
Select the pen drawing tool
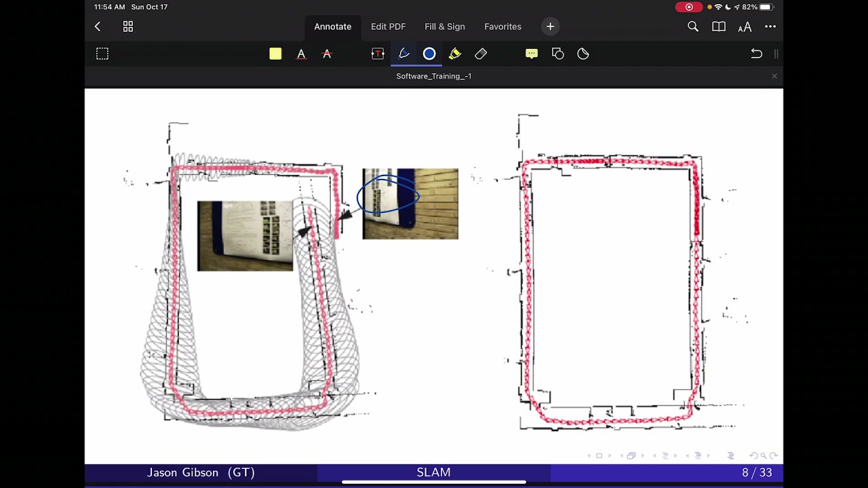pos(403,54)
